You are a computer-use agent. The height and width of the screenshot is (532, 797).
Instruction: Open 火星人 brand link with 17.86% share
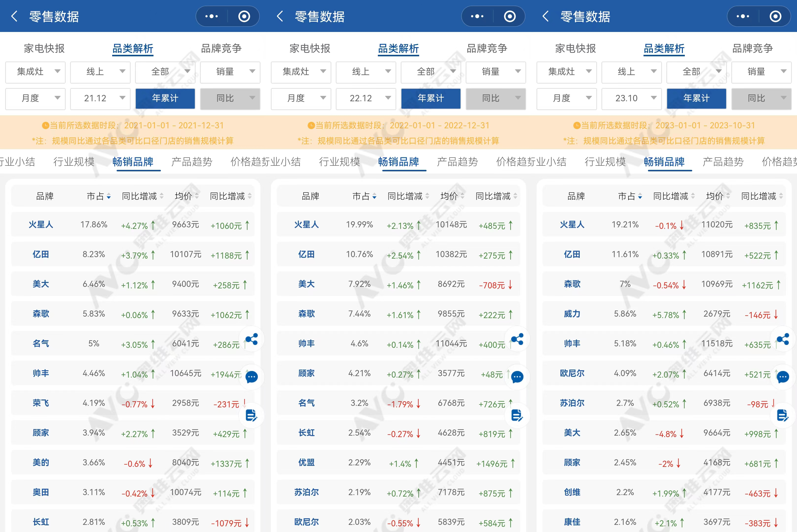[41, 225]
